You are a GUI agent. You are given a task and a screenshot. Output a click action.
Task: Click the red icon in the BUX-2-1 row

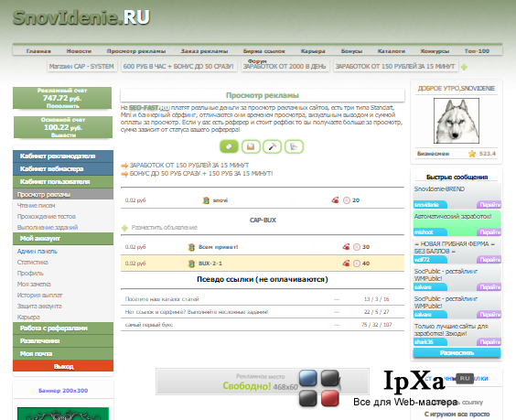click(346, 263)
